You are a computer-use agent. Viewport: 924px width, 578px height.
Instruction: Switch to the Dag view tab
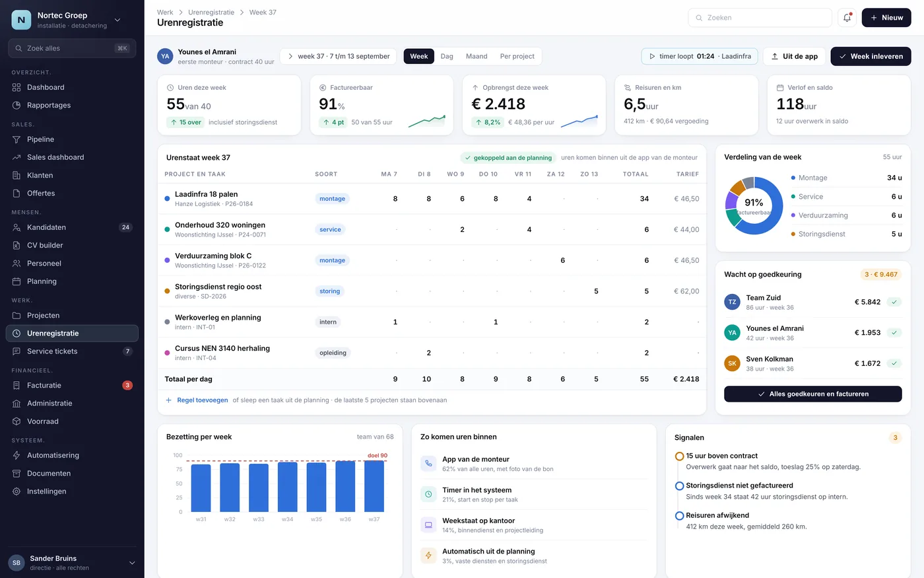pos(447,56)
